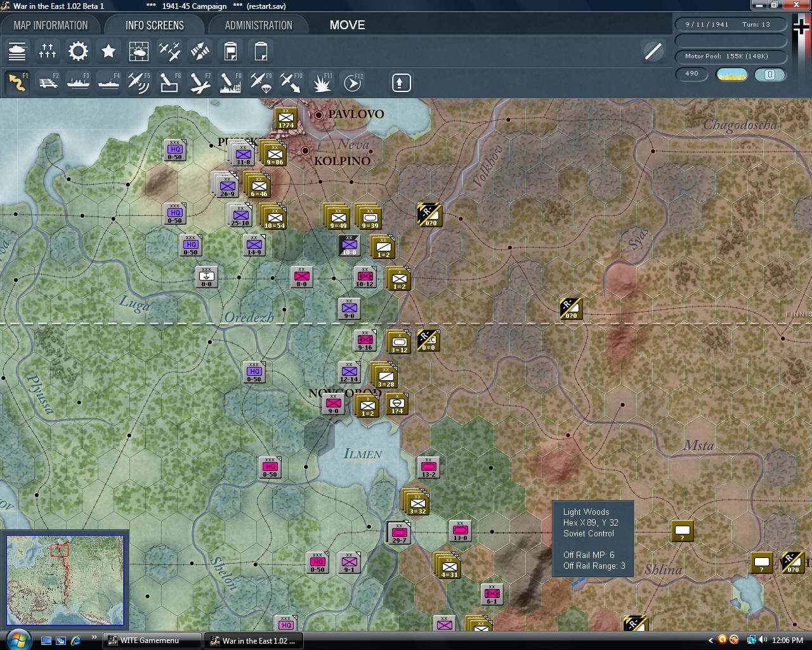Image resolution: width=812 pixels, height=650 pixels.
Task: Select the German stack labeled 26-9
Action: (x=227, y=186)
